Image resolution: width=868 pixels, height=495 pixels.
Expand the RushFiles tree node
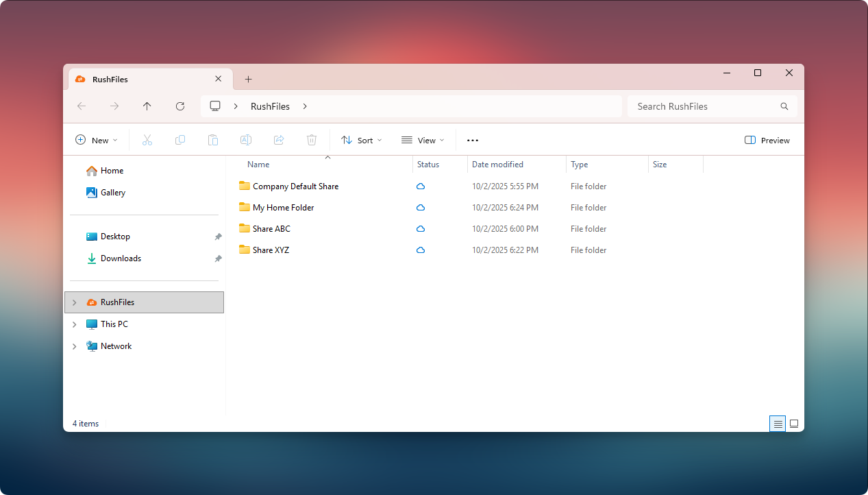pyautogui.click(x=74, y=302)
